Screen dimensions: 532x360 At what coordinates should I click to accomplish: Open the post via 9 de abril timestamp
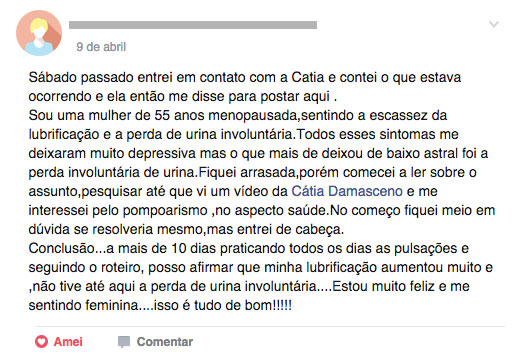[101, 47]
